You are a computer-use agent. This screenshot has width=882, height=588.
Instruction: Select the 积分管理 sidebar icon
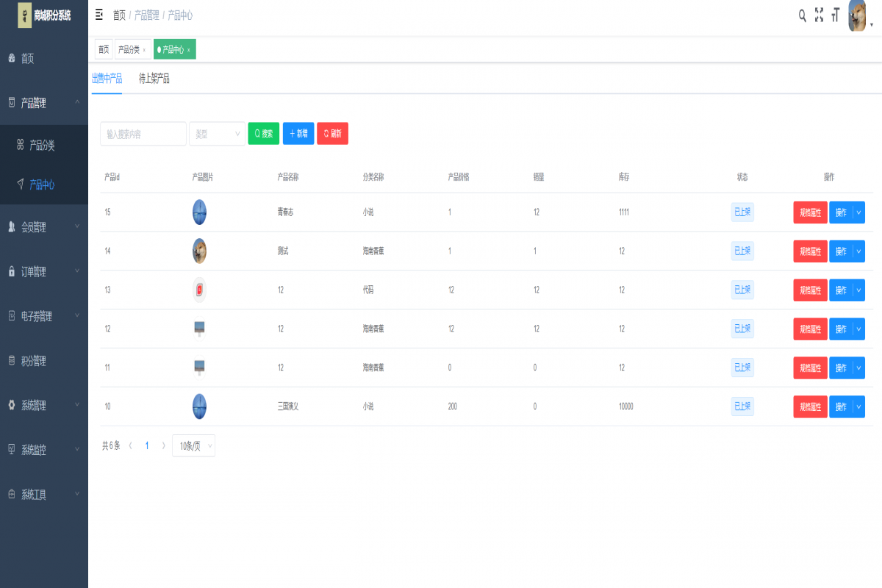point(11,361)
